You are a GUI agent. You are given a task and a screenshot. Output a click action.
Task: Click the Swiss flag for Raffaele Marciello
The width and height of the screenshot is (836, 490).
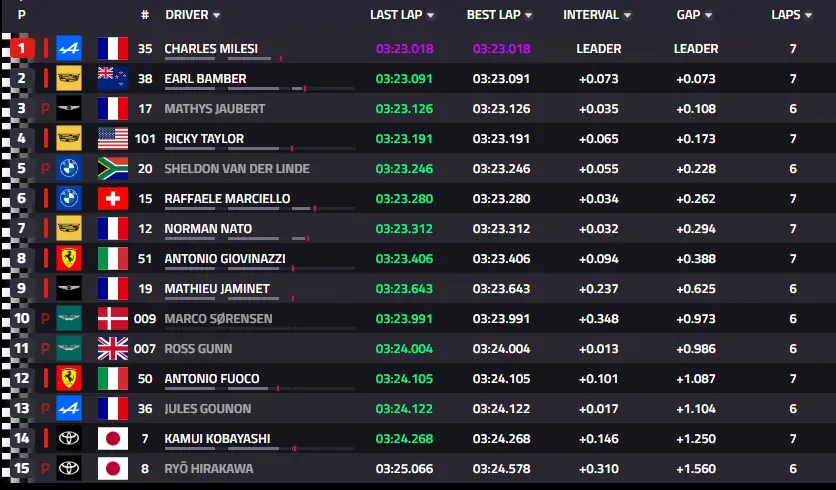tap(113, 198)
